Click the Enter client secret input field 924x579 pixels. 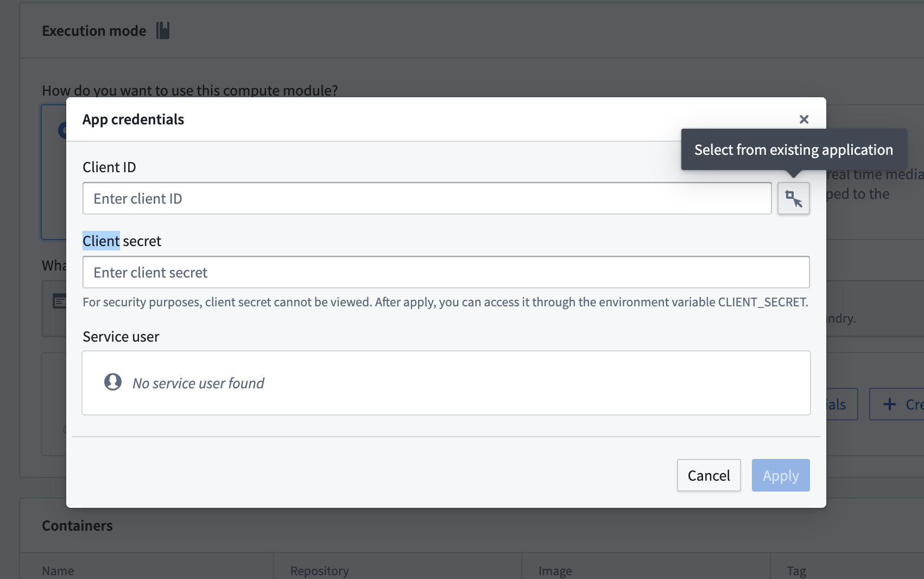(445, 272)
